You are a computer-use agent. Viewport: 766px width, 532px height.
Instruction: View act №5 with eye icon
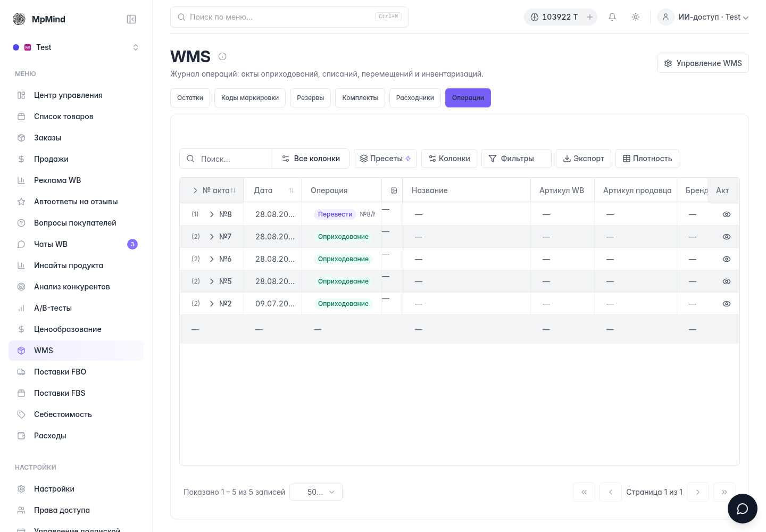[727, 281]
